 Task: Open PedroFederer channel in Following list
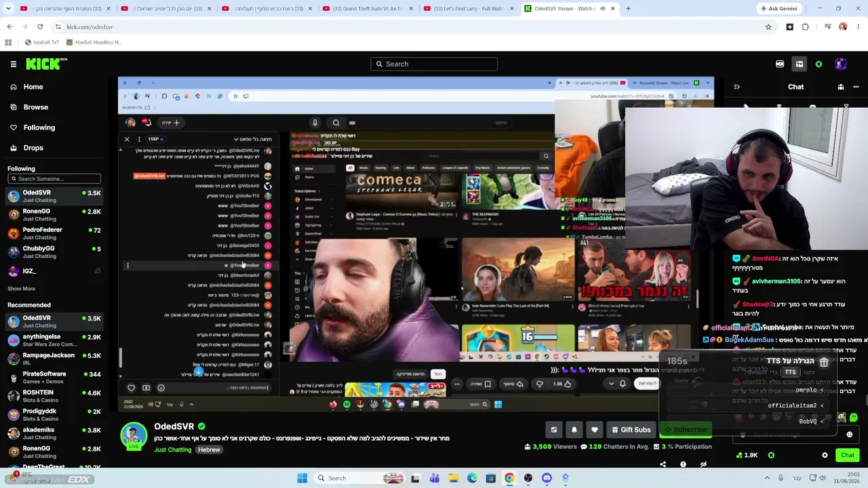tap(54, 233)
